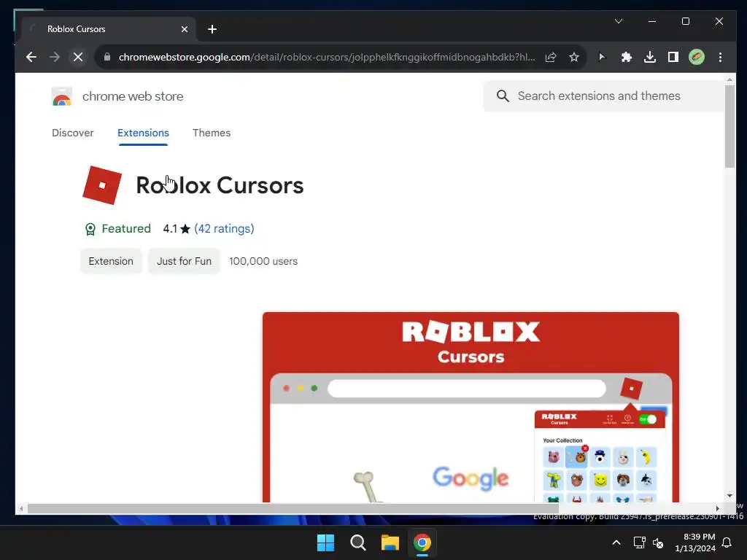
Task: Click the muted volume tray icon
Action: (x=658, y=542)
